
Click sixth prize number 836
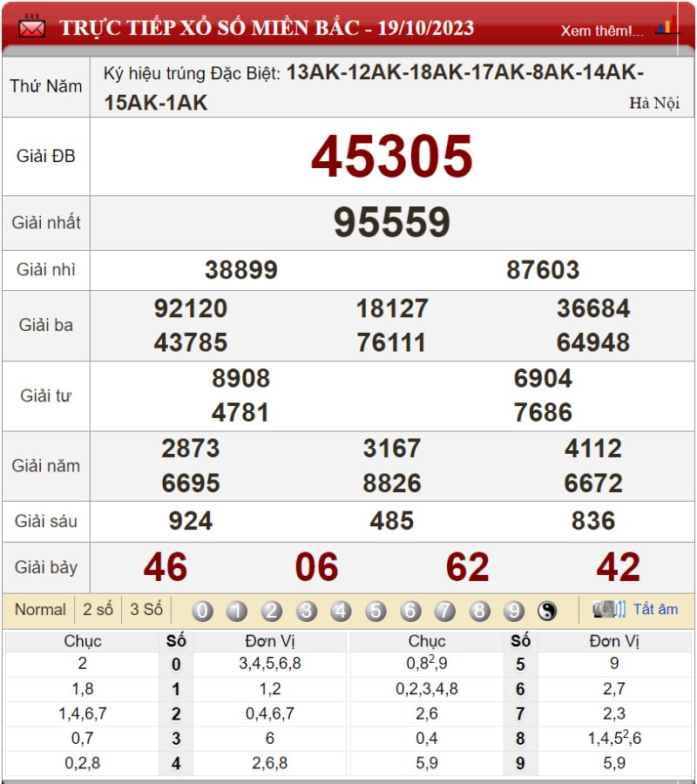point(593,521)
